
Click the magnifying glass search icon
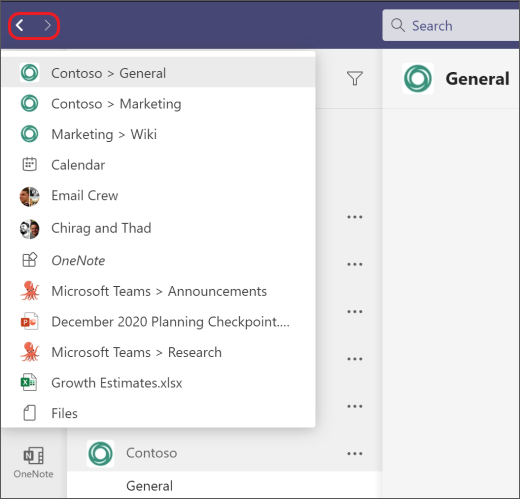pos(398,25)
